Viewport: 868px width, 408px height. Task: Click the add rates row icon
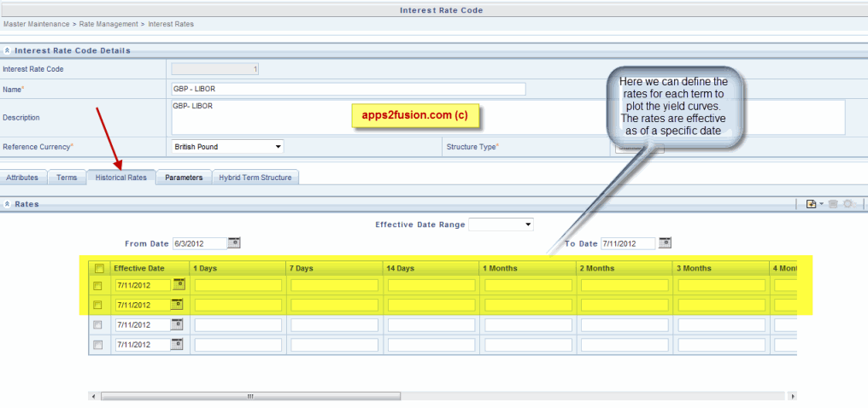click(x=812, y=204)
